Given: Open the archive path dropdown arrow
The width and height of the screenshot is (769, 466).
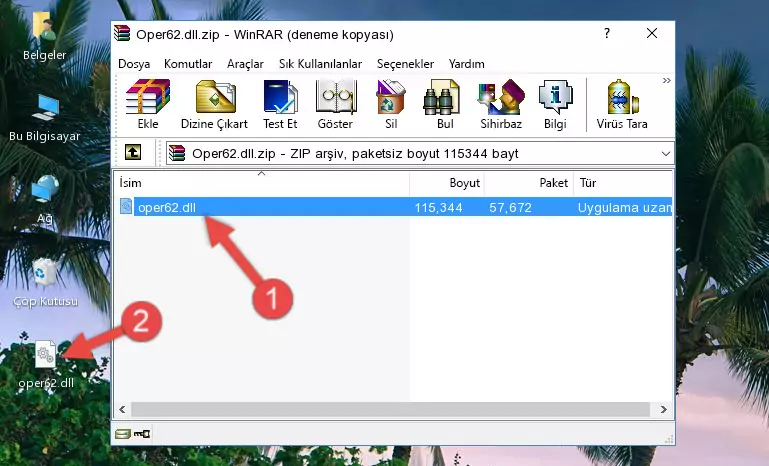Looking at the screenshot, I should point(666,154).
